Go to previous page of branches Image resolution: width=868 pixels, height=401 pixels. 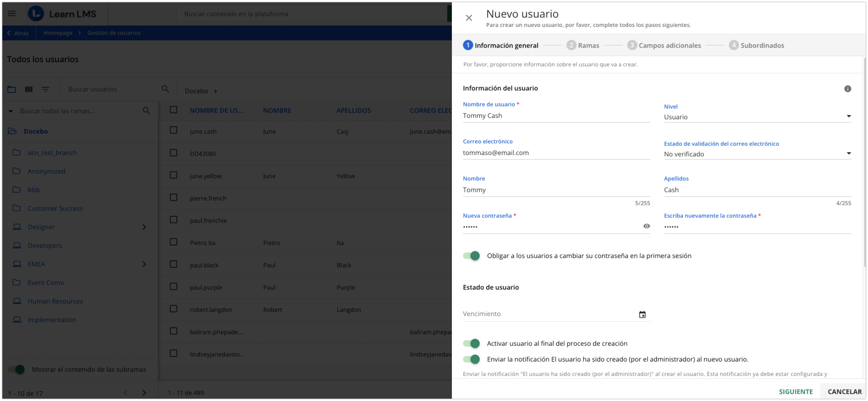coord(125,393)
